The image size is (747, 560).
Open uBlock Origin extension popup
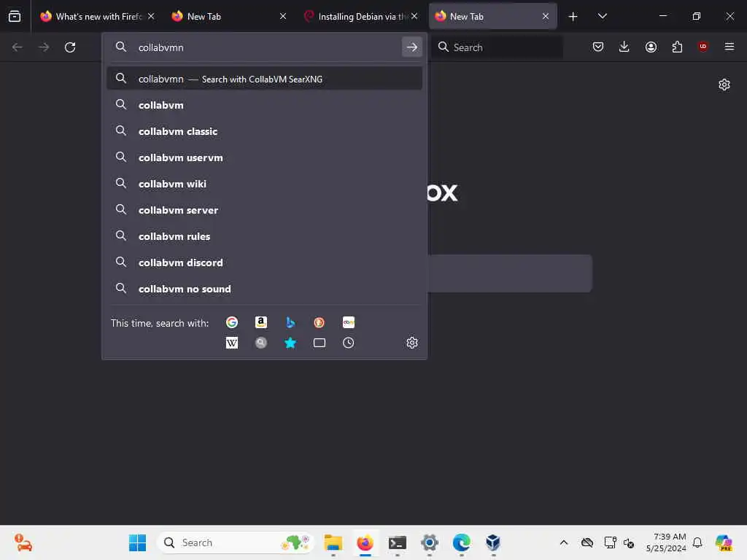coord(703,47)
